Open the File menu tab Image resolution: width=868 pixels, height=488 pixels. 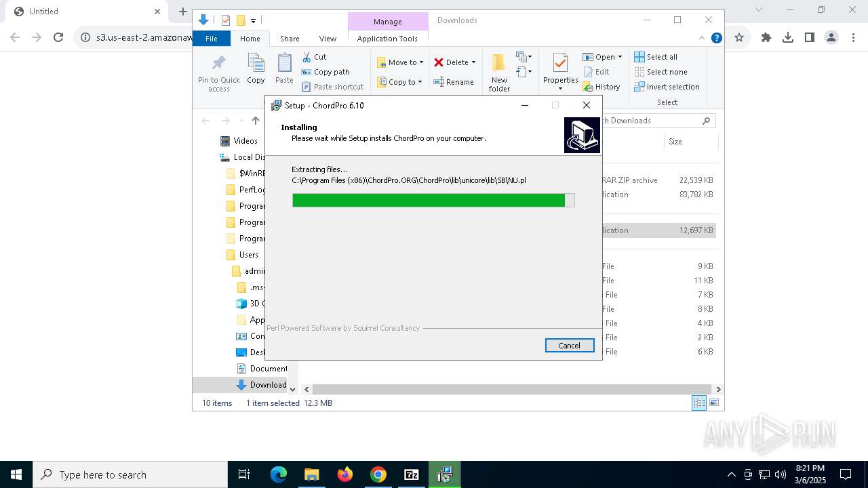click(212, 39)
